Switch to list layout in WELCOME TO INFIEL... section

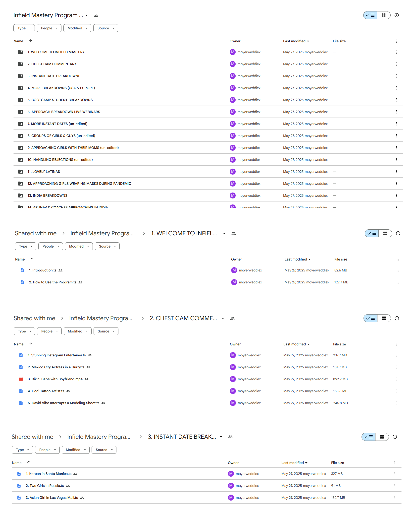(x=372, y=233)
